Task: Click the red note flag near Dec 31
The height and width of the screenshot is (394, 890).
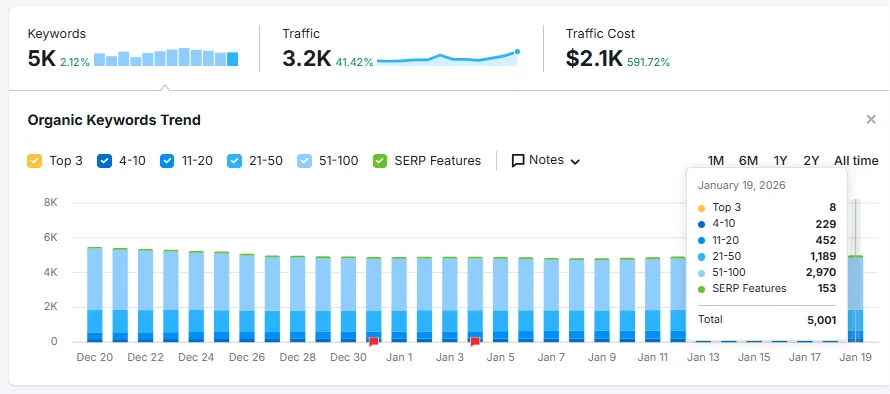Action: click(x=373, y=341)
